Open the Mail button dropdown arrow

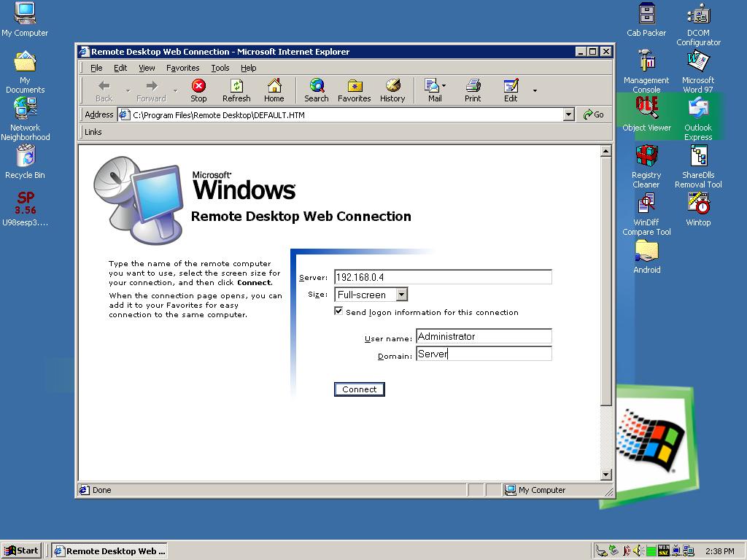tap(444, 86)
